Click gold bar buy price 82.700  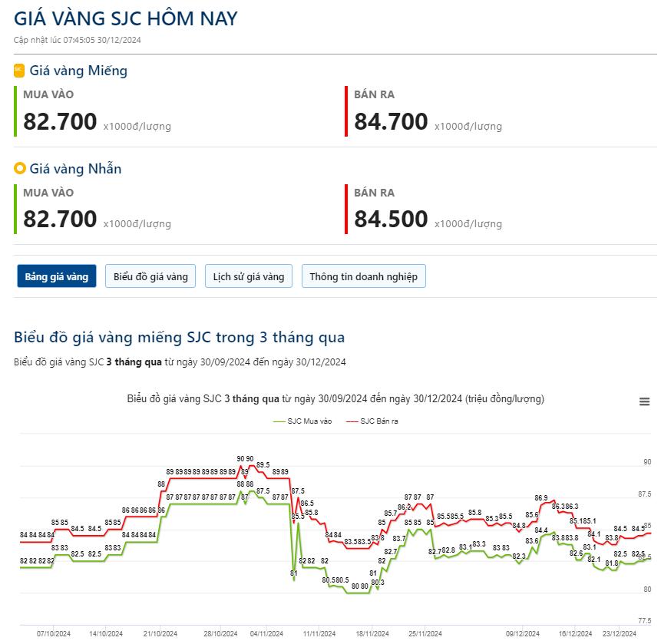pos(60,121)
